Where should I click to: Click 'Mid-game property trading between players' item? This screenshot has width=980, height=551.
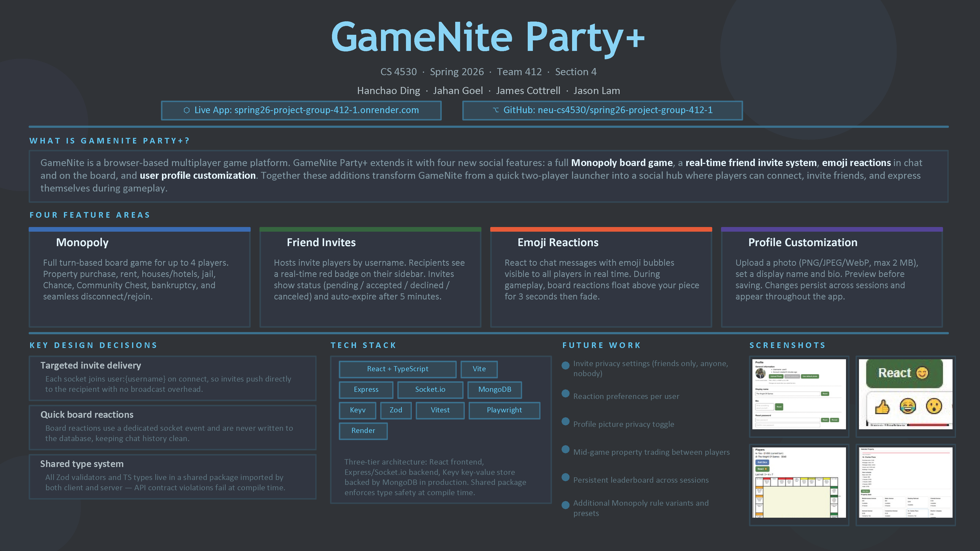pyautogui.click(x=651, y=452)
